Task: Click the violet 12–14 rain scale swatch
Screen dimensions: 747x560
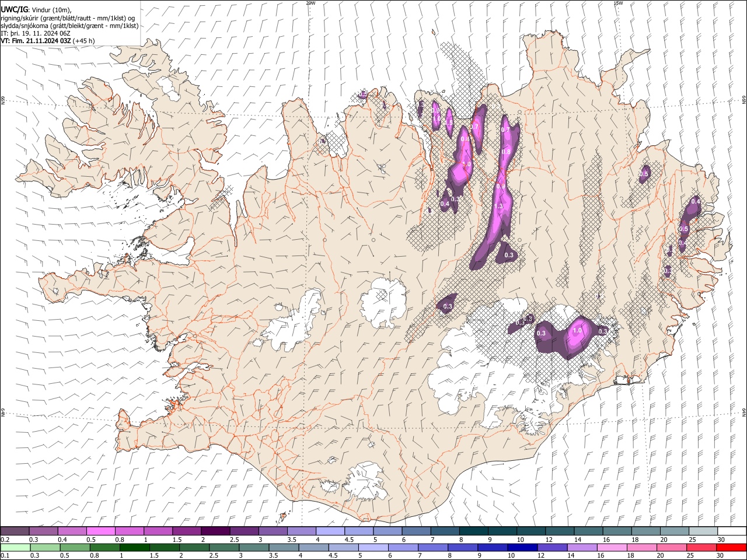Action: pos(552,547)
